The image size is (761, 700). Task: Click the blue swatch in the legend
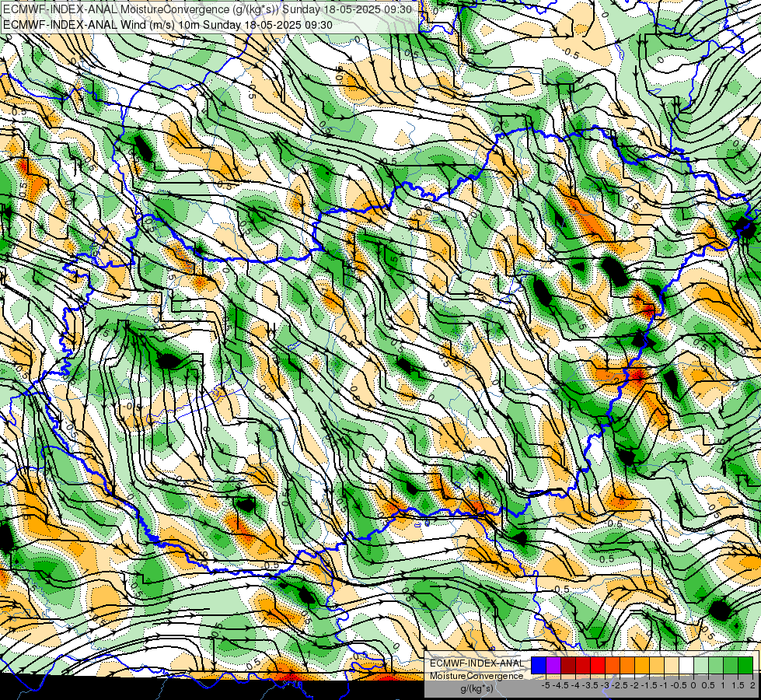pos(539,666)
